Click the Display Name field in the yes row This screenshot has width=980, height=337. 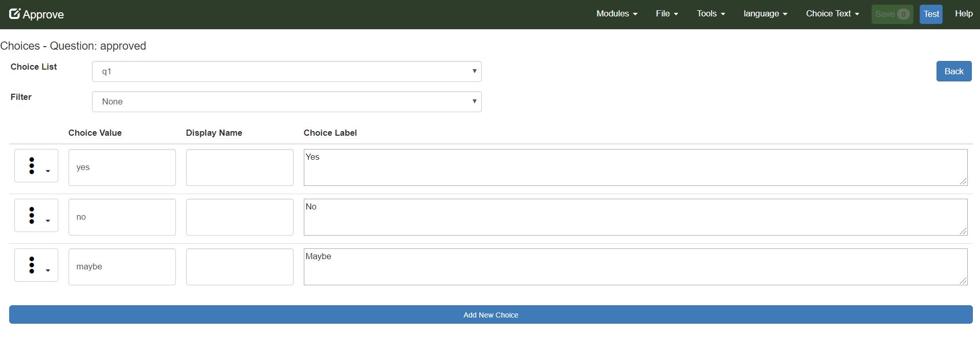click(240, 167)
